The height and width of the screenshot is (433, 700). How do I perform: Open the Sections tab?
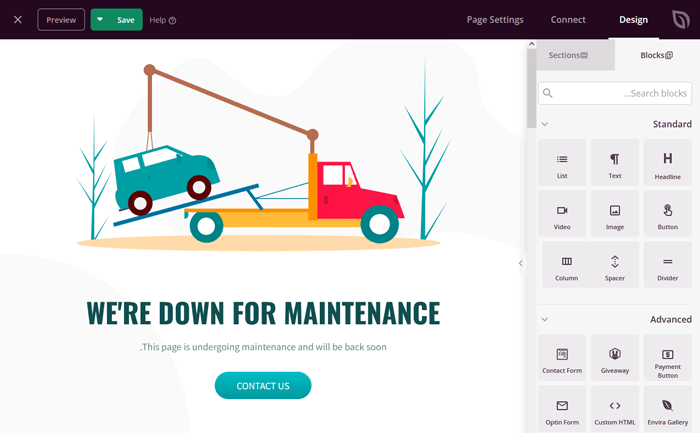click(576, 55)
